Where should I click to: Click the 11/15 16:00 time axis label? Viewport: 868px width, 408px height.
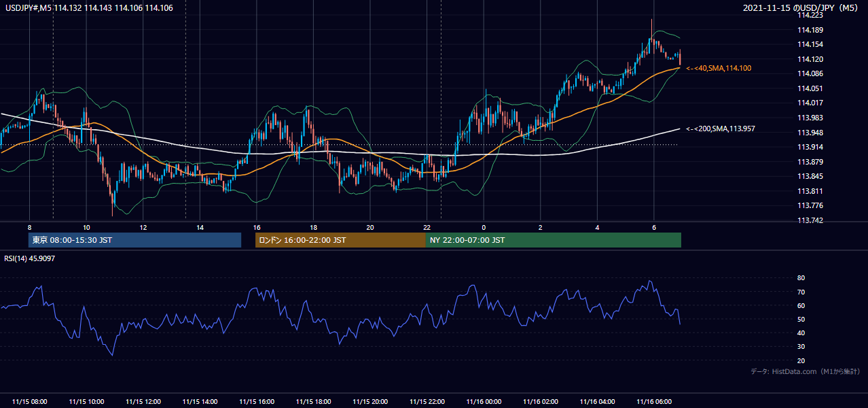click(257, 402)
